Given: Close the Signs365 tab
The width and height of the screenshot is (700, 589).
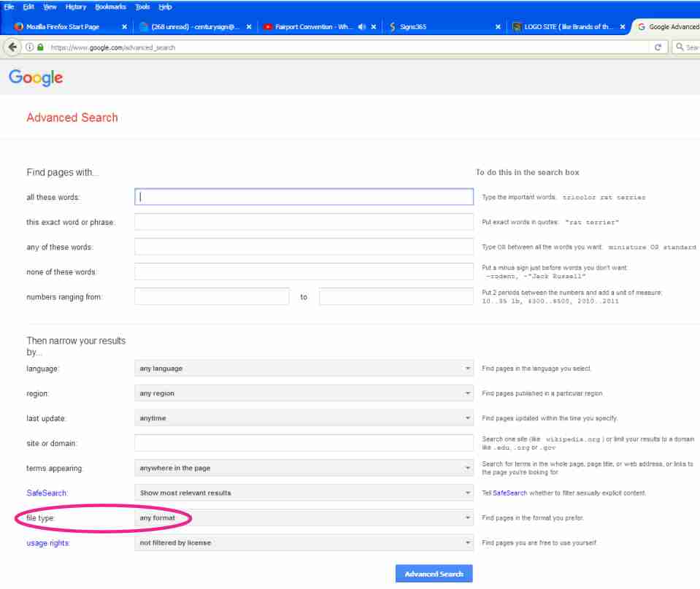Looking at the screenshot, I should click(499, 27).
